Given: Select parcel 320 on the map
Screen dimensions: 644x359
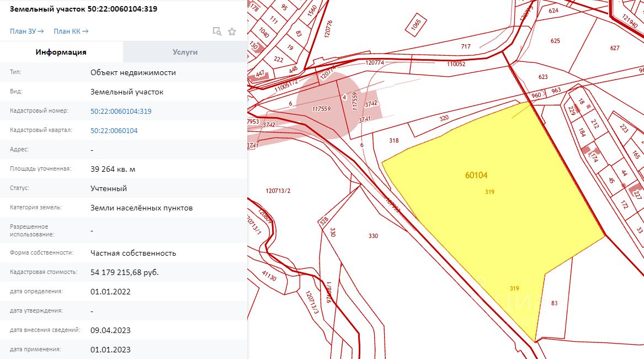Looking at the screenshot, I should [444, 118].
